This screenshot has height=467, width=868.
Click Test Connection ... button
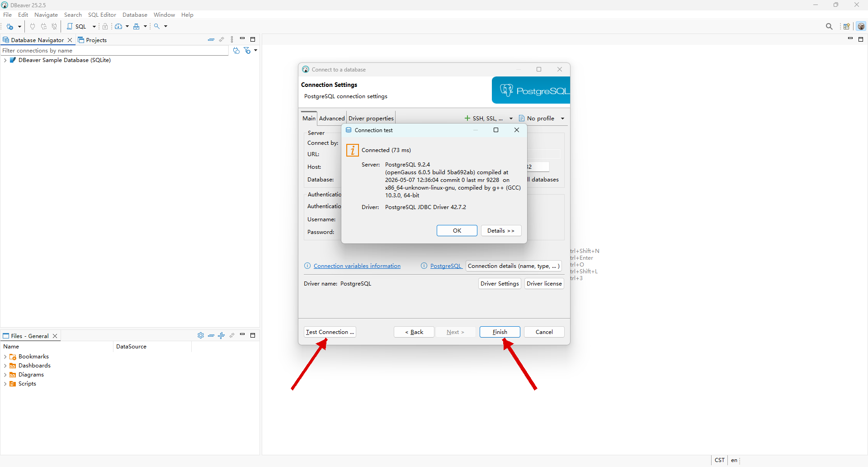(x=330, y=332)
